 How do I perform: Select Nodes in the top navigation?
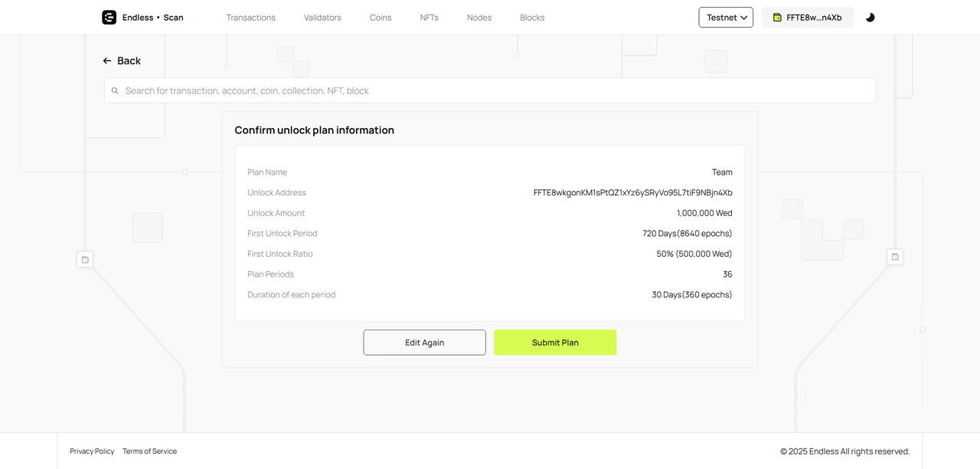[x=479, y=18]
